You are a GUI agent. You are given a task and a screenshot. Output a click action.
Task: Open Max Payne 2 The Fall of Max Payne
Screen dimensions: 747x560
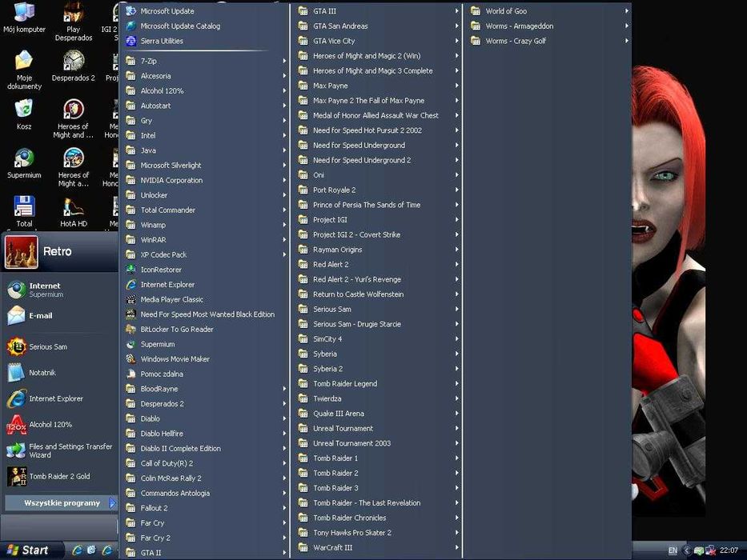(x=378, y=101)
